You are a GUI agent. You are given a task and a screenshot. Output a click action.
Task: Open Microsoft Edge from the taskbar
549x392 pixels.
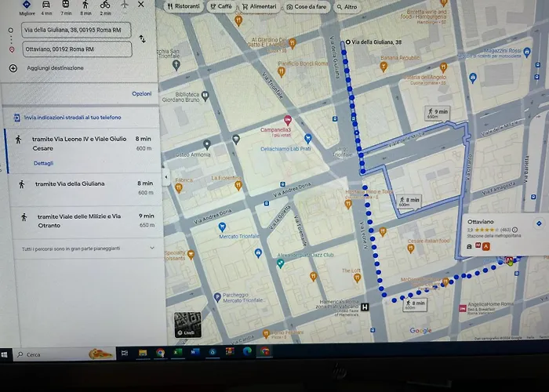[x=247, y=351]
